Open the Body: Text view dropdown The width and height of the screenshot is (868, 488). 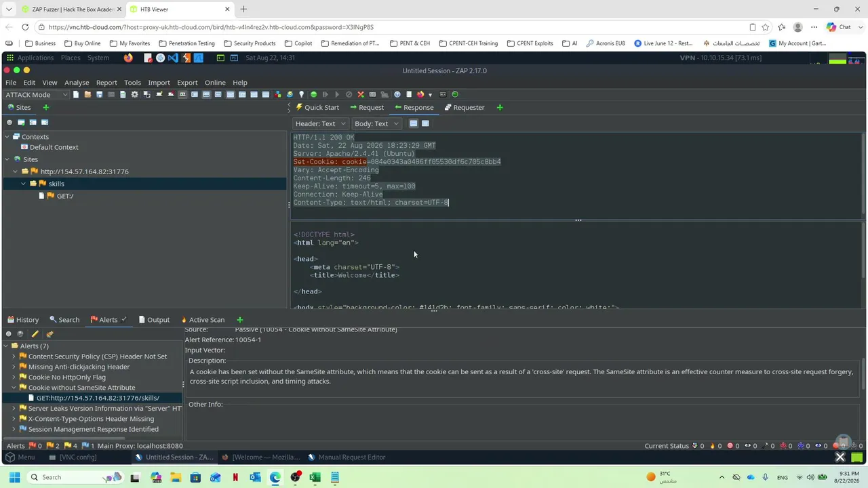(x=376, y=123)
